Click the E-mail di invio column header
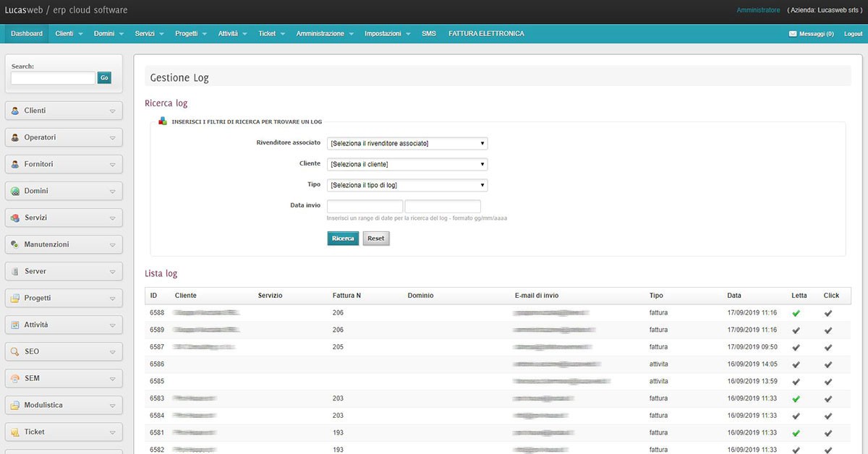Screen dimensions: 868x454 [x=536, y=296]
